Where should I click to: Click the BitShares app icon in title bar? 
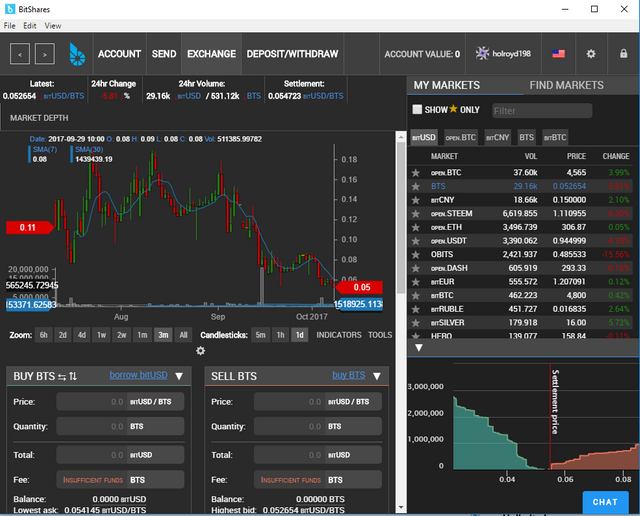point(10,9)
